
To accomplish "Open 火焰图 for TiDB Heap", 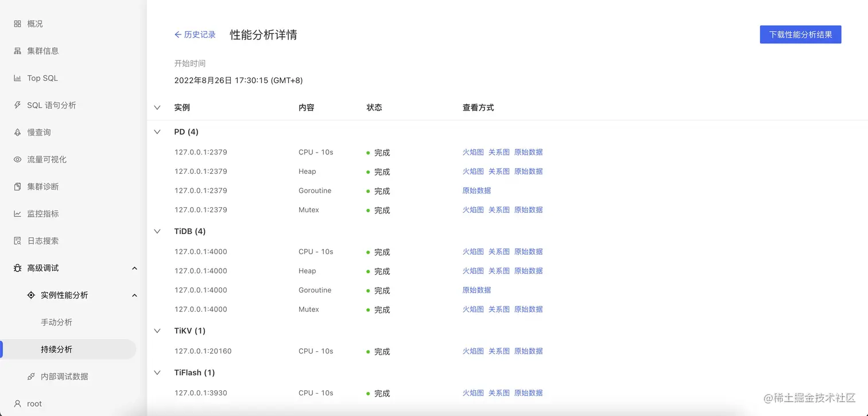I will 473,271.
